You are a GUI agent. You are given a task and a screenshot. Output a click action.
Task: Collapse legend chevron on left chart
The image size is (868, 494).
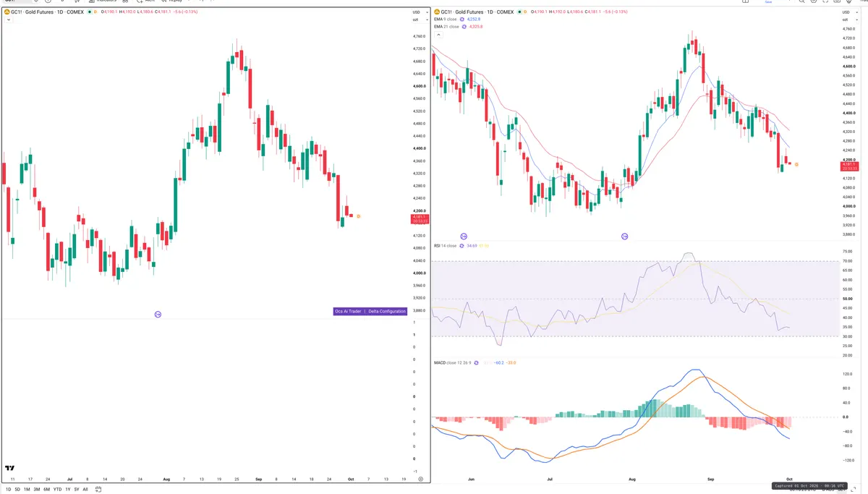(8, 20)
